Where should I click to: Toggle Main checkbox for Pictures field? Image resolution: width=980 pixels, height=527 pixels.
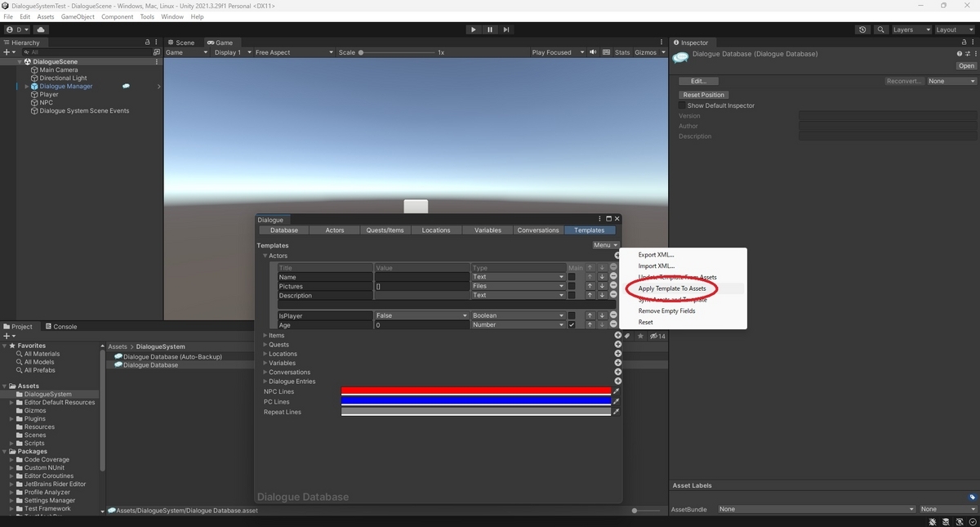click(572, 286)
